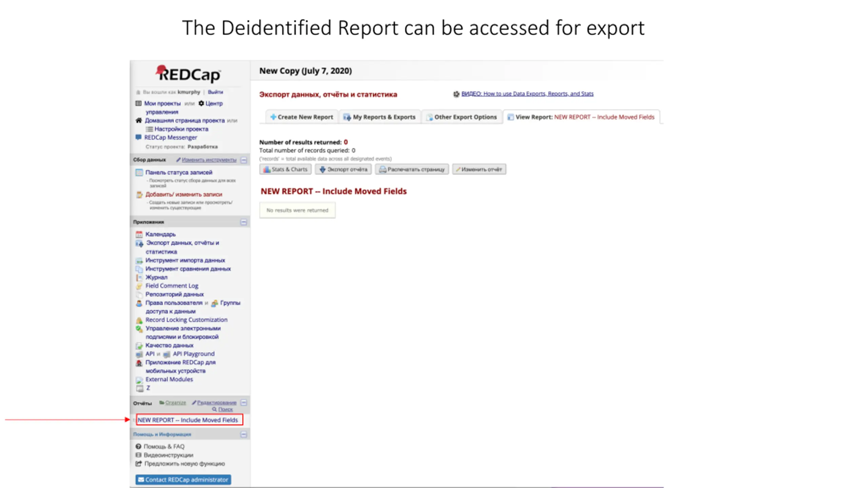The width and height of the screenshot is (868, 488).
Task: Click the Домашняя страница проекта home icon
Action: click(138, 120)
